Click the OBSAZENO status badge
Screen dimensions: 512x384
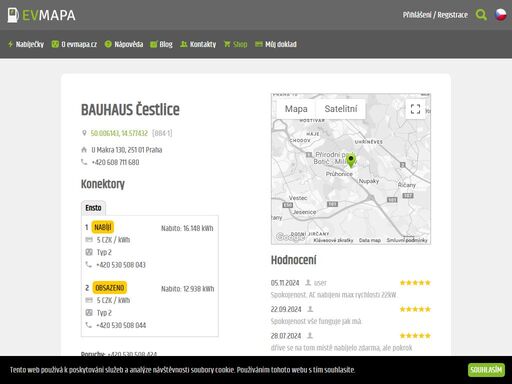[110, 288]
